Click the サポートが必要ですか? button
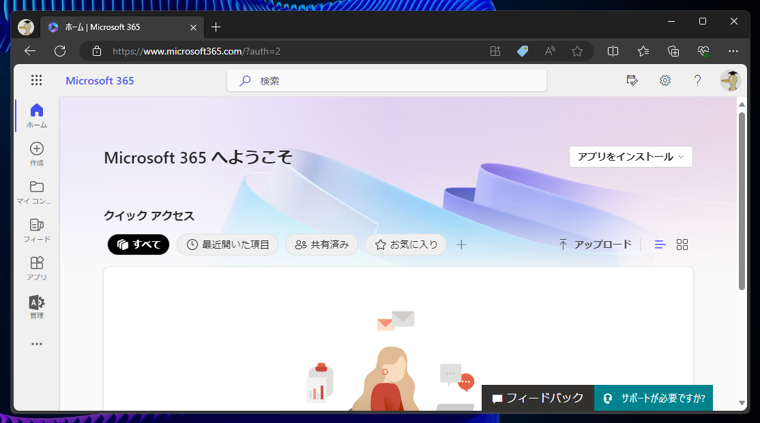Screen dimensions: 760x423 click(x=653, y=398)
